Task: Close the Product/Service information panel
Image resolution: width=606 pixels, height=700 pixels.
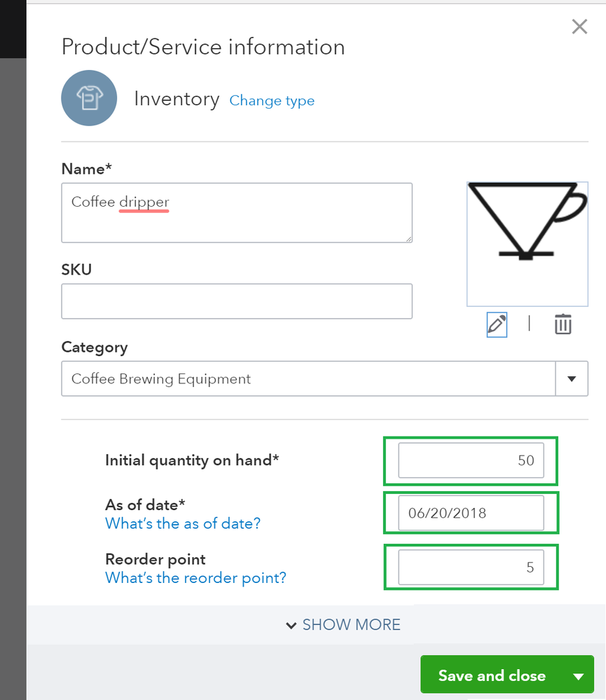Action: coord(579,27)
